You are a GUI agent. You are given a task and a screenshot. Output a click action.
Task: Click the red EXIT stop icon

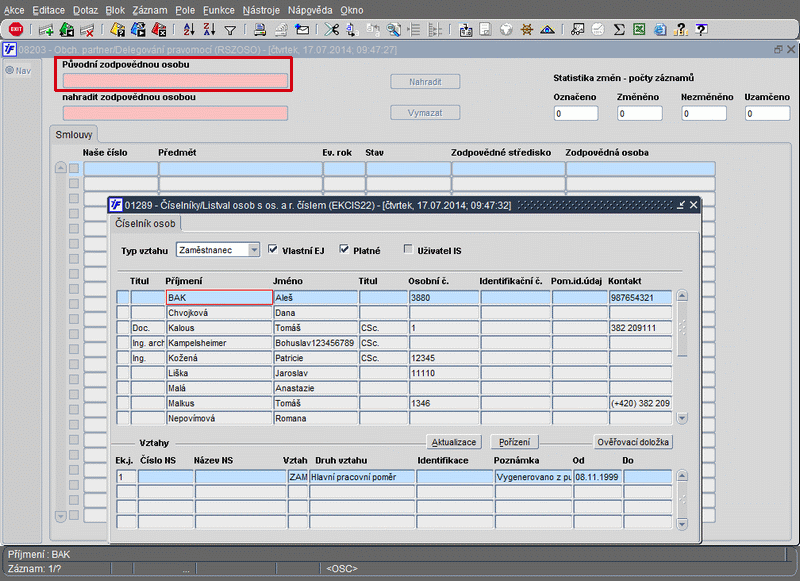[16, 30]
